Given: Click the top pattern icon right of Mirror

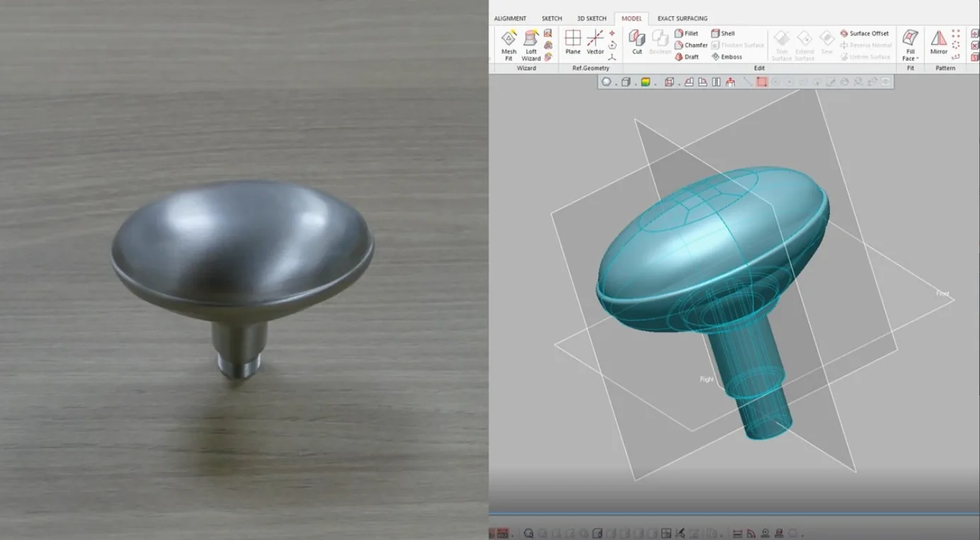Looking at the screenshot, I should pos(956,33).
